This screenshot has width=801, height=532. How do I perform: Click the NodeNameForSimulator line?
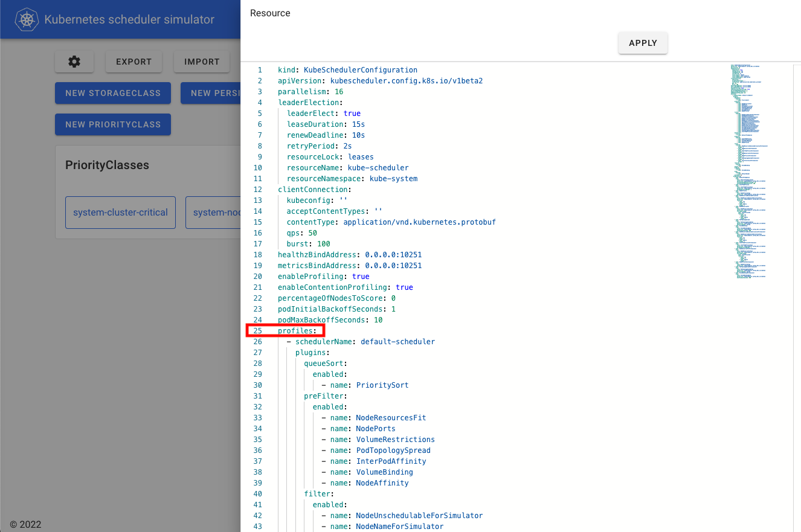[382, 527]
